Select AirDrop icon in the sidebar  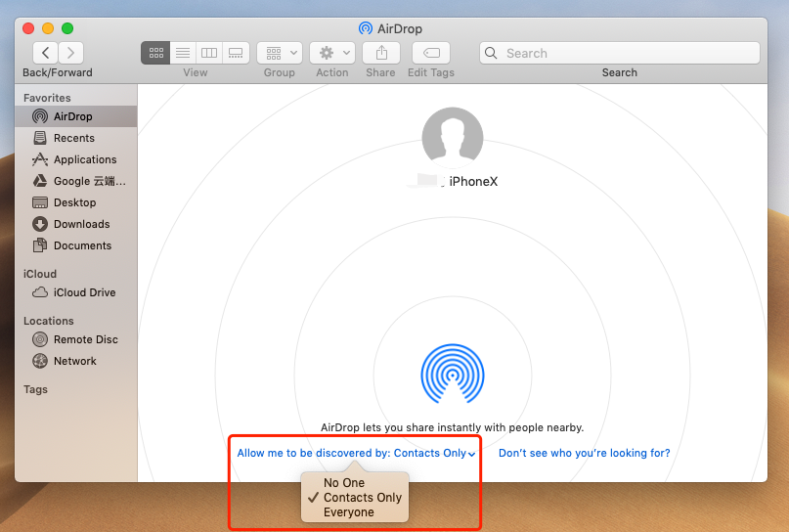pyautogui.click(x=40, y=116)
